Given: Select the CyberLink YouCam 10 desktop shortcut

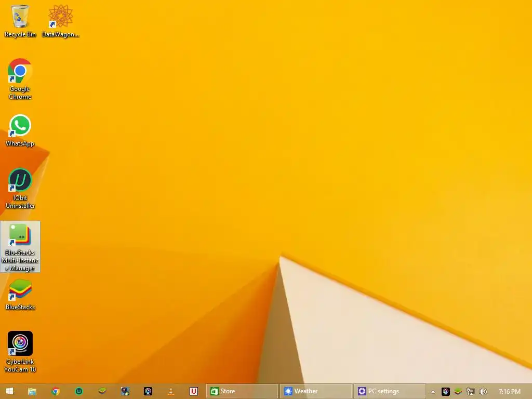Looking at the screenshot, I should [x=20, y=352].
